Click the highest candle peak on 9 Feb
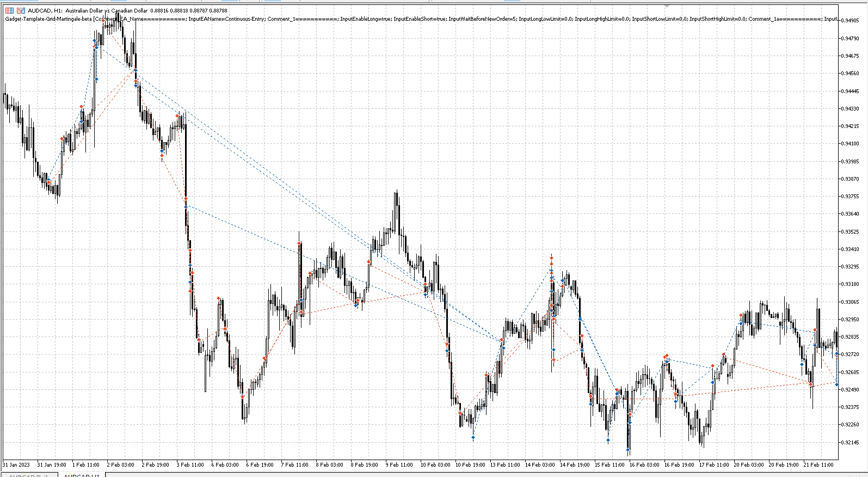The width and height of the screenshot is (868, 477). click(397, 191)
